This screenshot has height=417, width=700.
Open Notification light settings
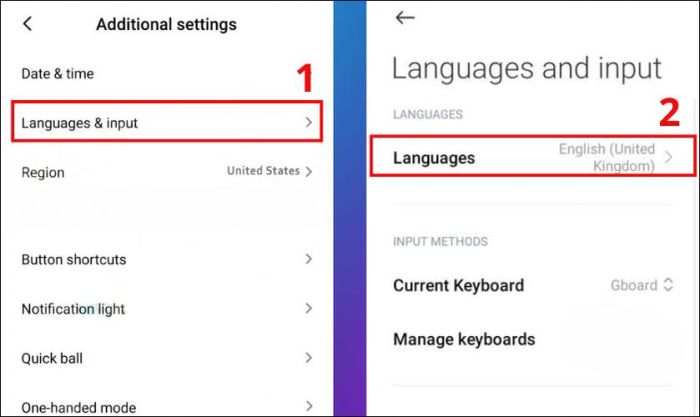(x=166, y=309)
